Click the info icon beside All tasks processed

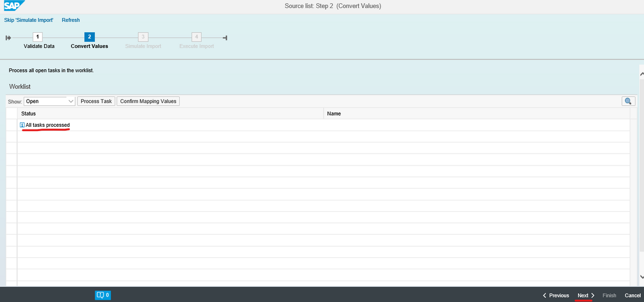22,125
